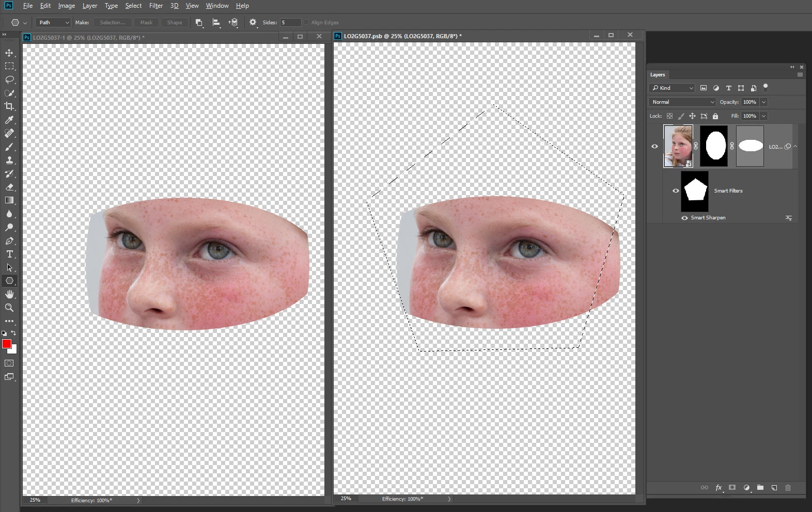Open path arrangement options
Image resolution: width=812 pixels, height=512 pixels.
pos(233,23)
